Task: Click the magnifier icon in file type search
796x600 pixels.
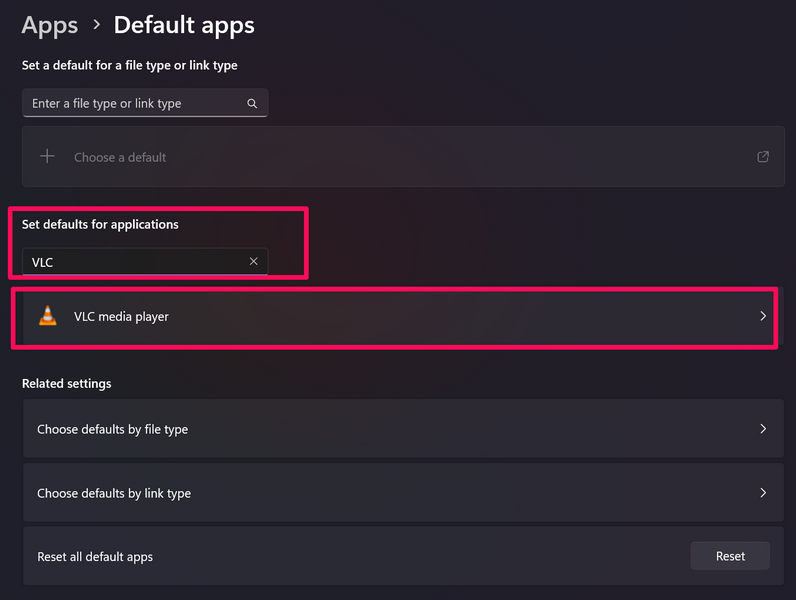Action: (252, 103)
